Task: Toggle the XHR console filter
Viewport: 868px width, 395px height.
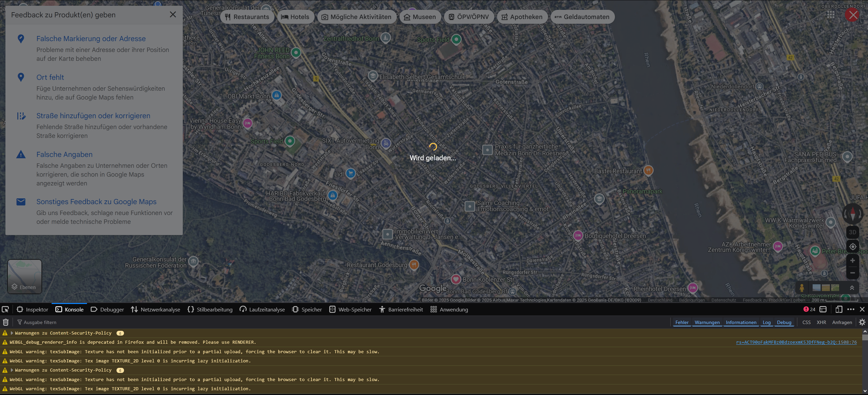Action: [821, 322]
